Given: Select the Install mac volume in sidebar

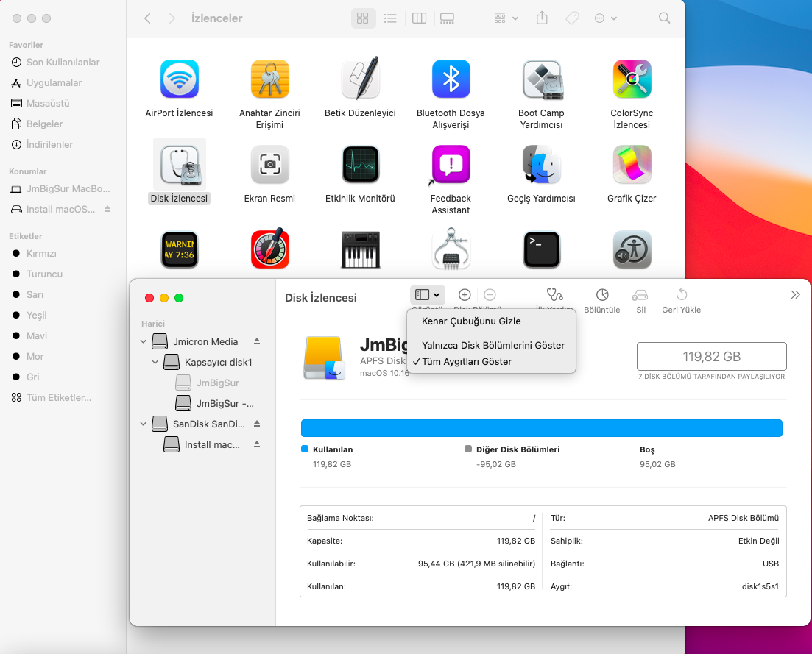Looking at the screenshot, I should pos(211,444).
